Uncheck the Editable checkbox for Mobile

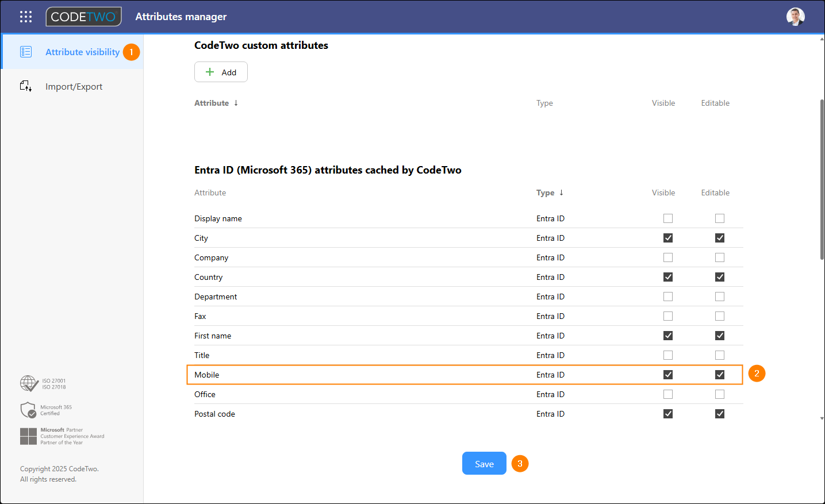[719, 375]
